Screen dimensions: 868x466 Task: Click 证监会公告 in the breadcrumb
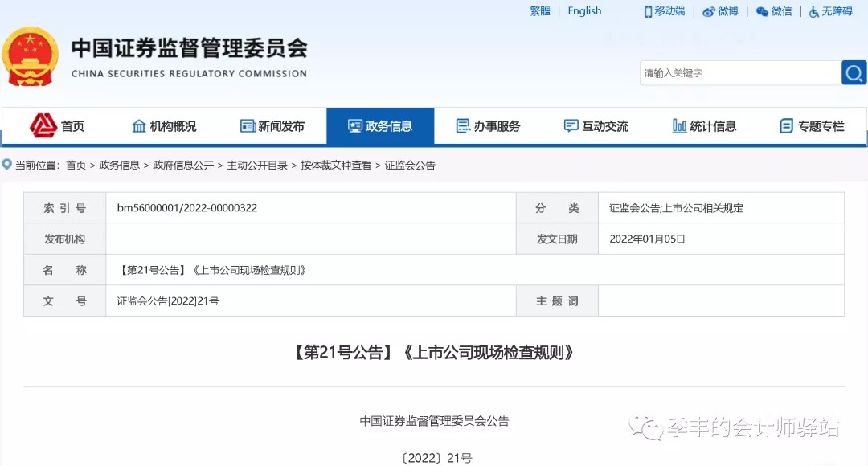[410, 165]
